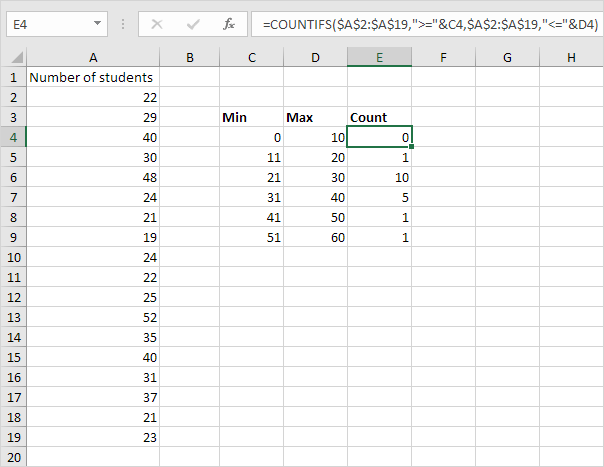This screenshot has height=467, width=604.
Task: Open the Insert Function fx dialog
Action: 229,24
